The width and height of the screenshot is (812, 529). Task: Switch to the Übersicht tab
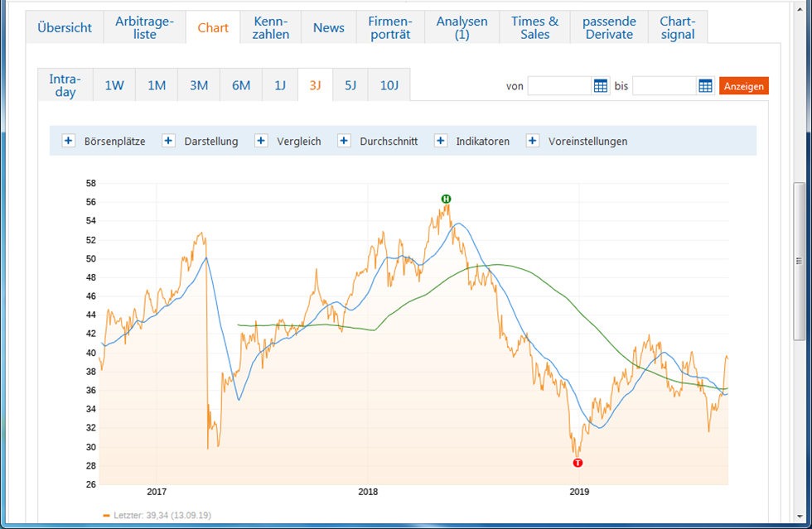(65, 28)
